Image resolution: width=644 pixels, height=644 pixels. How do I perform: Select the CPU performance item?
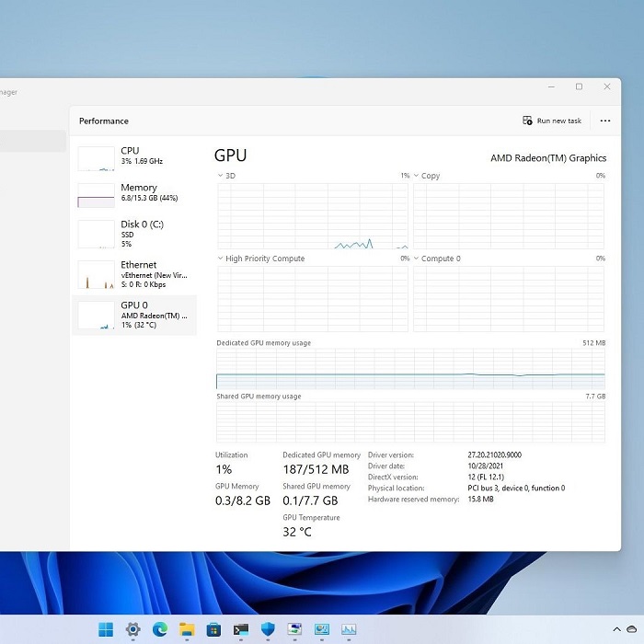point(134,157)
